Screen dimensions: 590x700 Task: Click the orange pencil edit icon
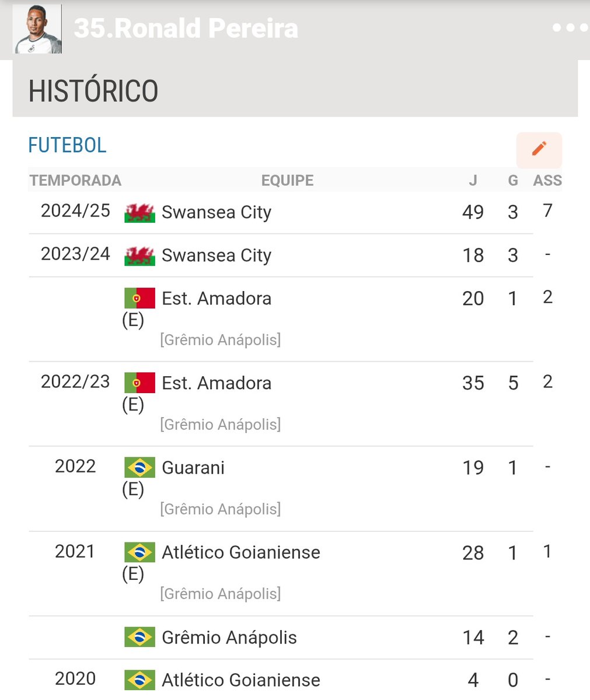coord(539,149)
